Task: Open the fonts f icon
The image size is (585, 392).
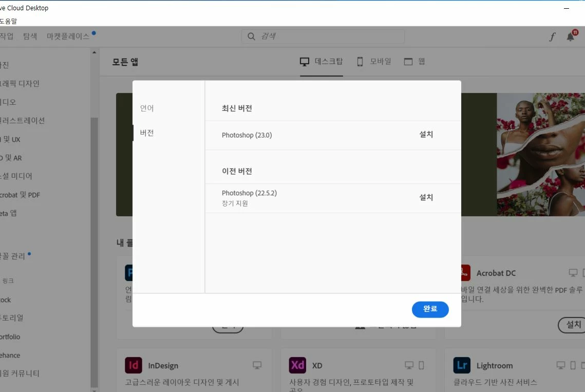Action: point(552,36)
